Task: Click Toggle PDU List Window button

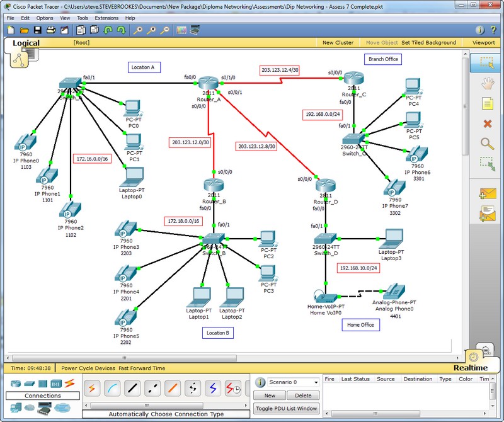Action: (287, 409)
